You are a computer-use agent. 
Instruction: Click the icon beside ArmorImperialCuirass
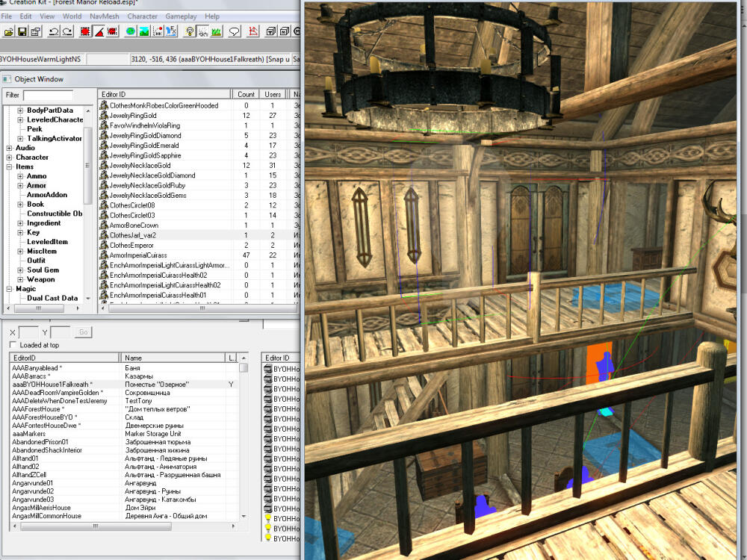(x=104, y=255)
